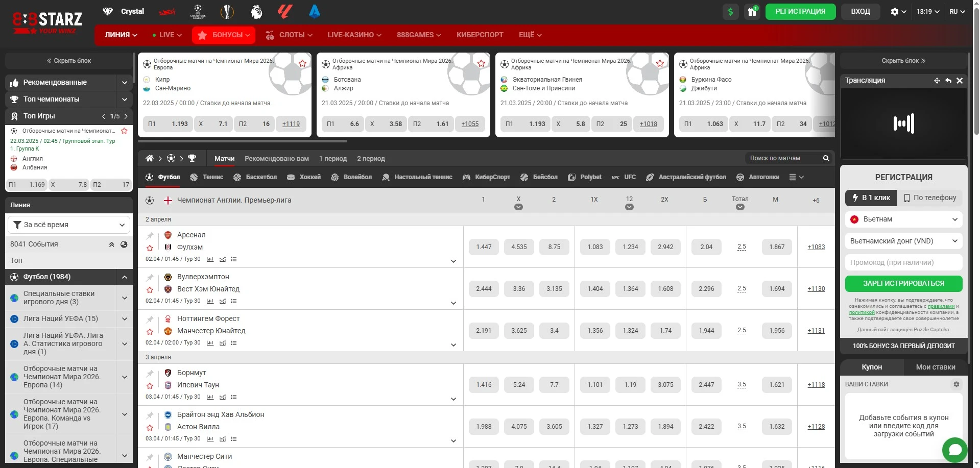Open the Champions League shortcut icon
This screenshot has width=980, height=468.
(x=198, y=11)
